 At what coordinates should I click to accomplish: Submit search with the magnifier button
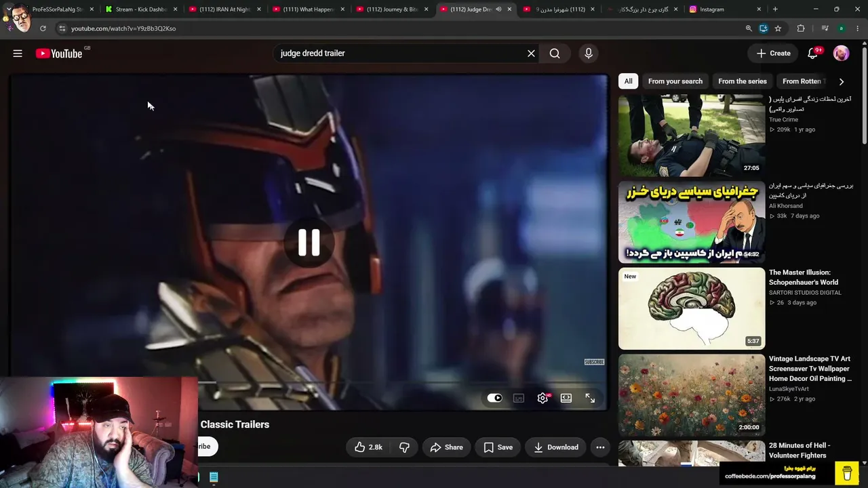click(x=555, y=54)
